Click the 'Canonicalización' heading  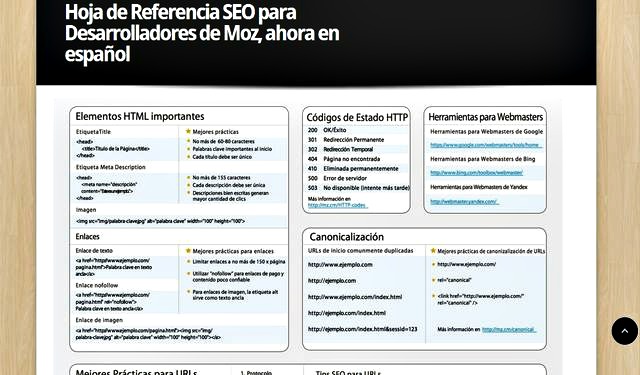pos(347,237)
